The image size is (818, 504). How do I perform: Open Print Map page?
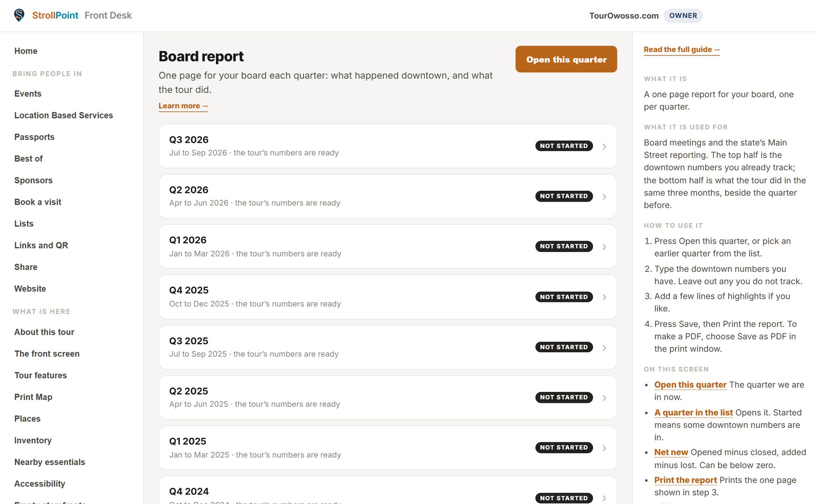click(33, 397)
